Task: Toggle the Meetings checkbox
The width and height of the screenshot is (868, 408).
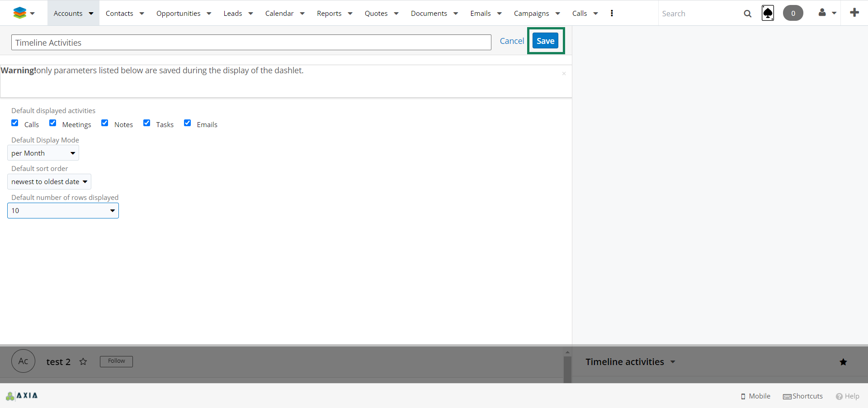Action: [x=53, y=123]
